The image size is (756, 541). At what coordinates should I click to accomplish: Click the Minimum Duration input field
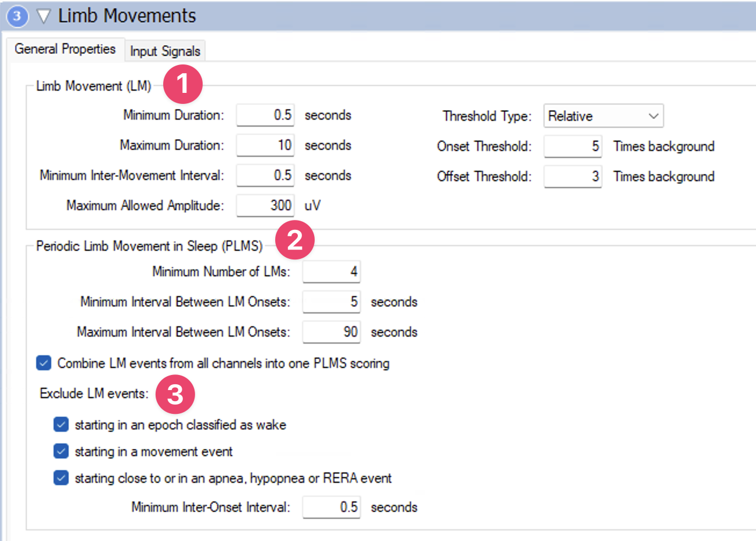tap(265, 115)
